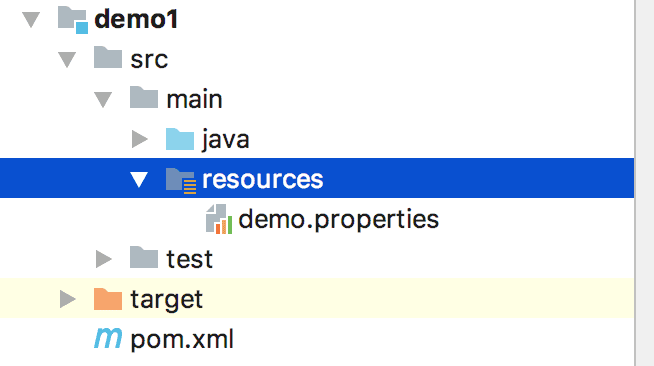Click the demo.properties file icon
Screen dimensions: 654x366
tap(219, 219)
